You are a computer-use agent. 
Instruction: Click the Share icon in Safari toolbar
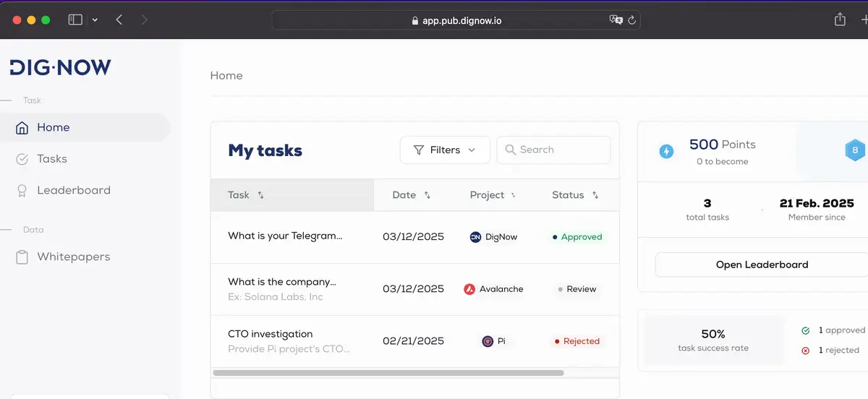[840, 20]
